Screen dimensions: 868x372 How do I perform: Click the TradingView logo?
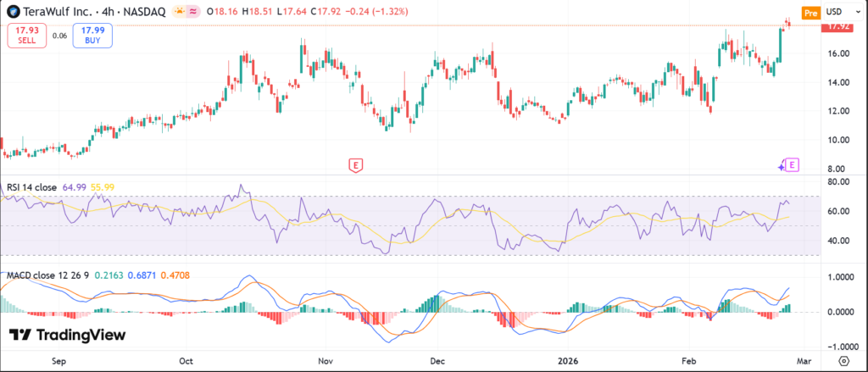click(x=67, y=335)
